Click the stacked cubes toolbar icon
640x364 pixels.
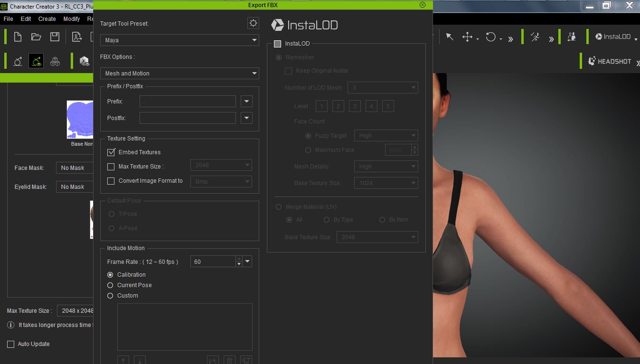click(x=55, y=61)
